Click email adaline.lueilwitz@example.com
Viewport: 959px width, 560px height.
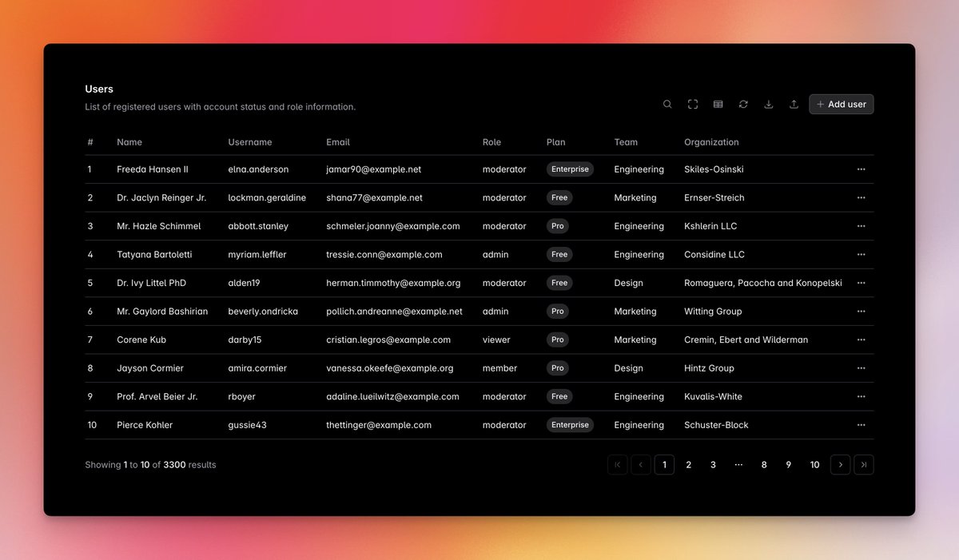[392, 396]
